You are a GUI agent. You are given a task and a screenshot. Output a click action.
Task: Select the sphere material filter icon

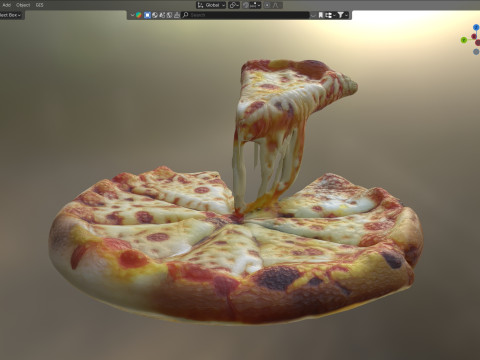[155, 15]
